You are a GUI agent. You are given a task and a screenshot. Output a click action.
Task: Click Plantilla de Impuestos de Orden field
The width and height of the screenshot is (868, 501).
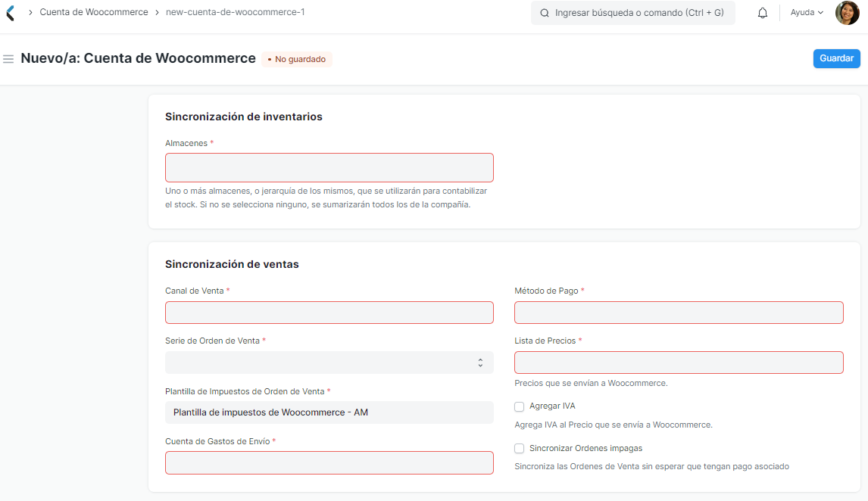click(x=329, y=412)
